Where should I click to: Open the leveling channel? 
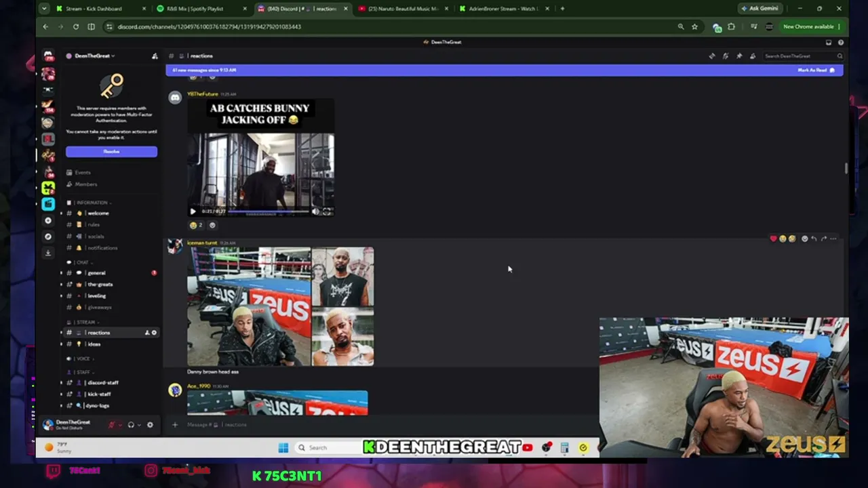[x=96, y=296]
